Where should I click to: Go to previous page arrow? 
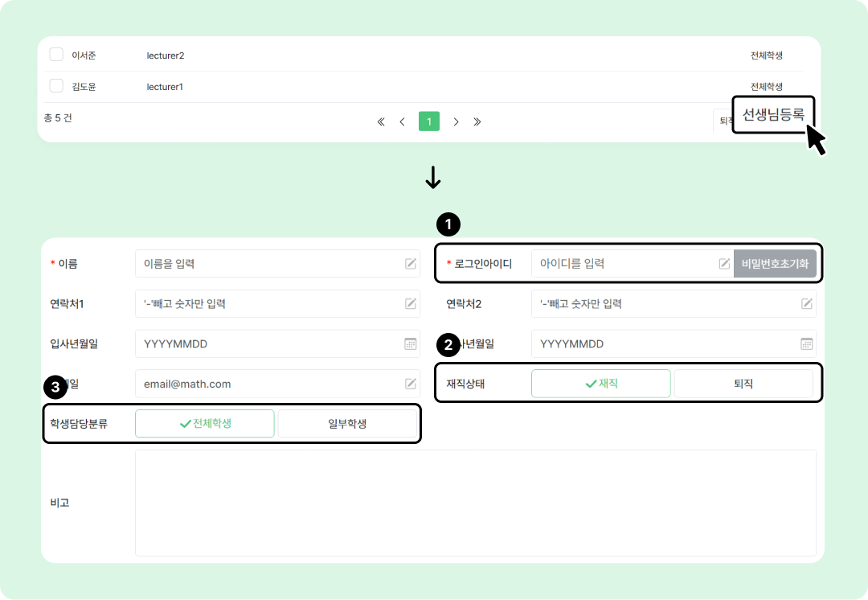point(402,121)
